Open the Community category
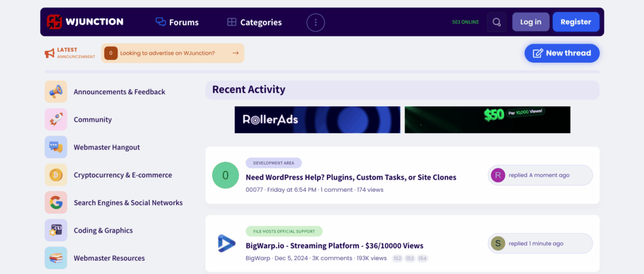The width and height of the screenshot is (644, 274). (93, 120)
